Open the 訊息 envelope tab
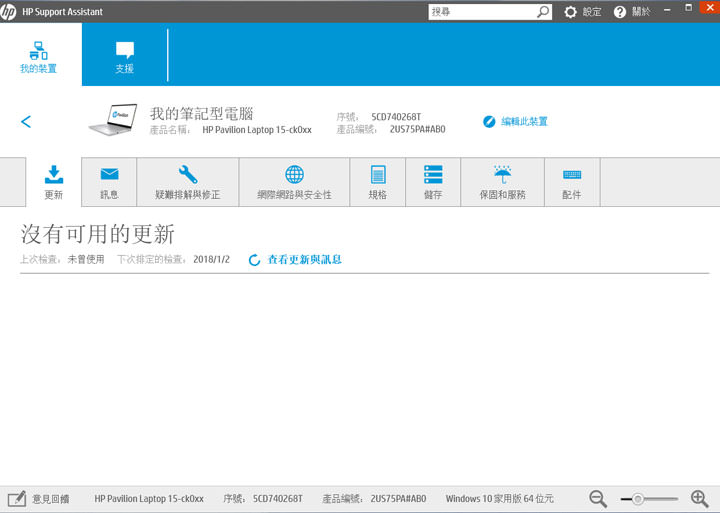Screen dimensions: 720x513 109,182
